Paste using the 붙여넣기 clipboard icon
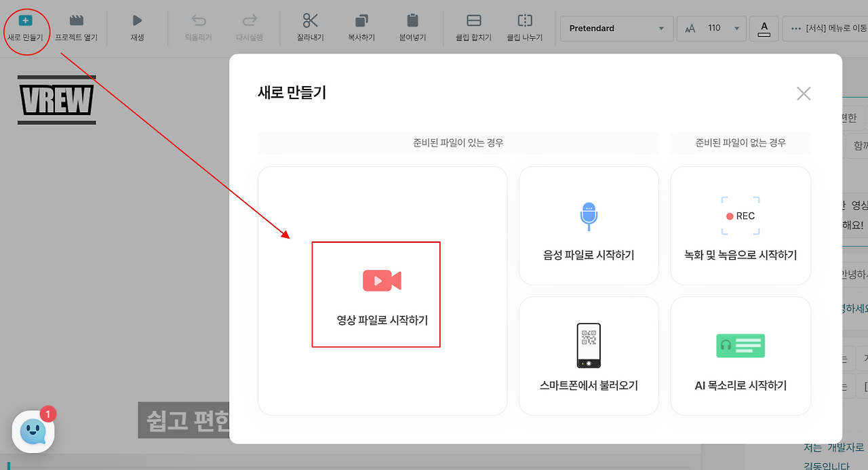The image size is (868, 470). (x=412, y=21)
